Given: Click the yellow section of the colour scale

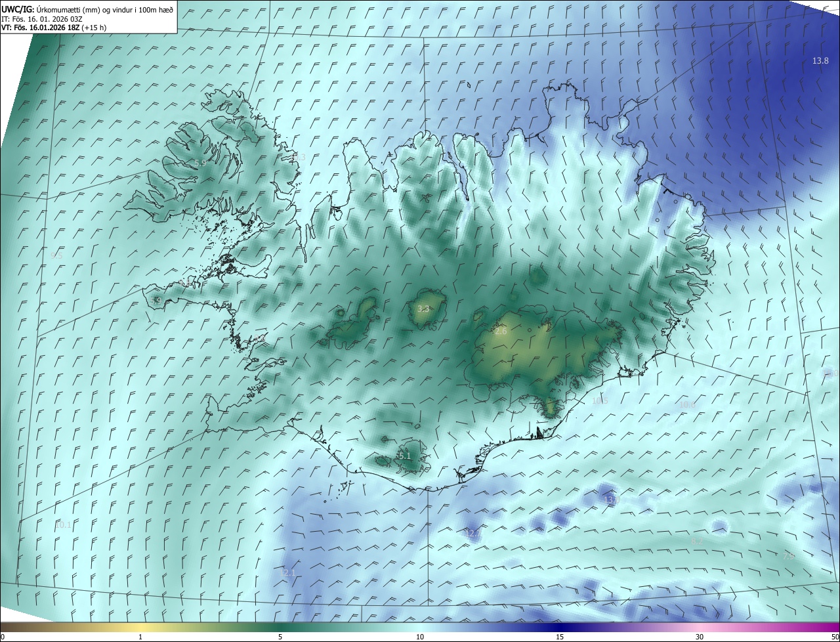Looking at the screenshot, I should click(x=140, y=627).
